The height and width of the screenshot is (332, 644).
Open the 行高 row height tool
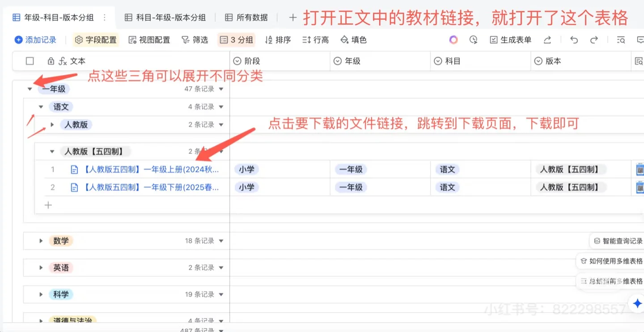[315, 40]
